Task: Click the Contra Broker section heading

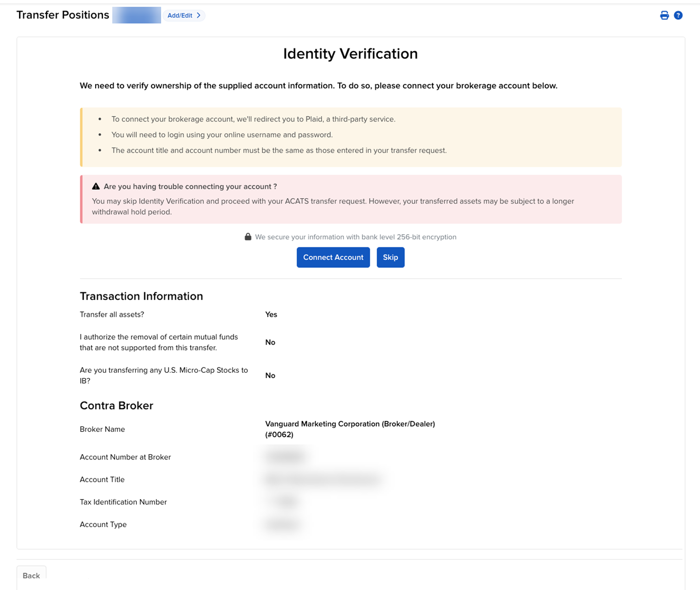Action: [x=116, y=405]
